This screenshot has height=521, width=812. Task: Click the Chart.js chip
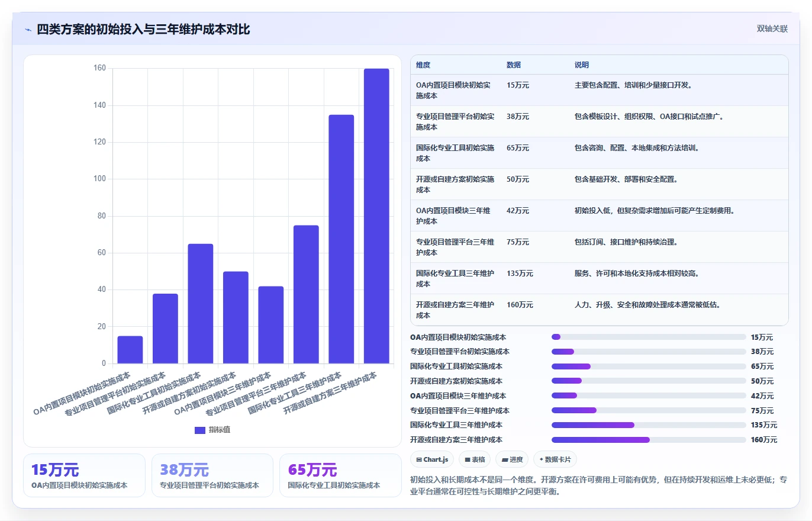coord(433,459)
